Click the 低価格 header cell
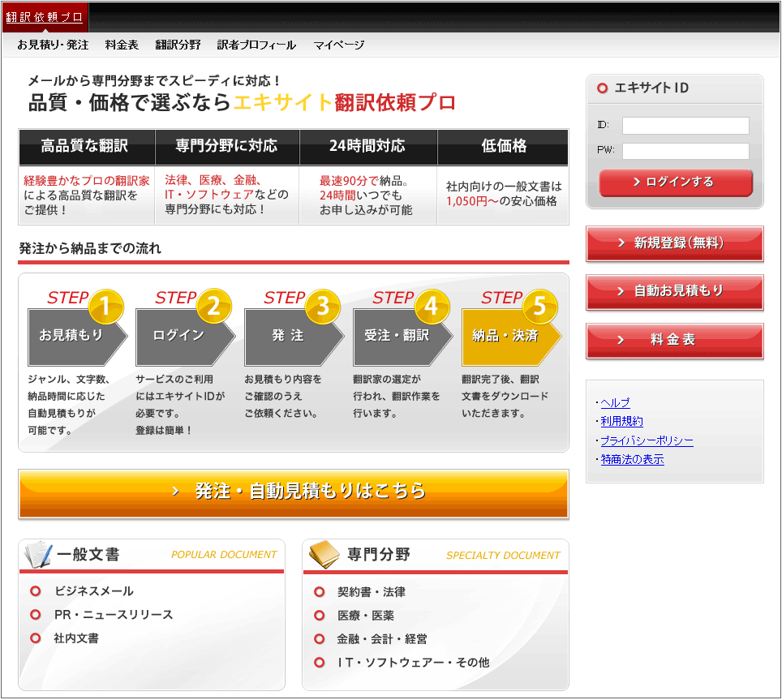The height and width of the screenshot is (700, 782). click(503, 147)
